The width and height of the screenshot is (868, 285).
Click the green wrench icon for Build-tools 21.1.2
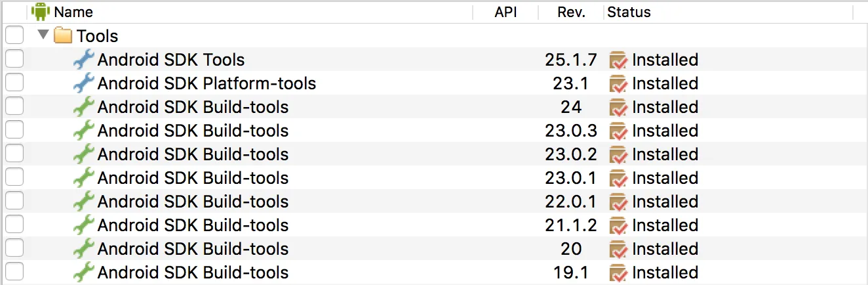[x=83, y=225]
